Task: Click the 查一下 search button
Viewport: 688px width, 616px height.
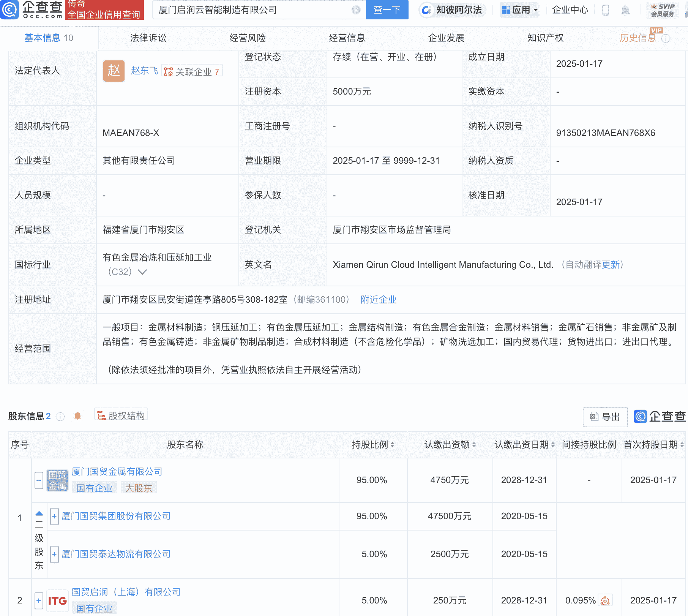Action: point(387,10)
